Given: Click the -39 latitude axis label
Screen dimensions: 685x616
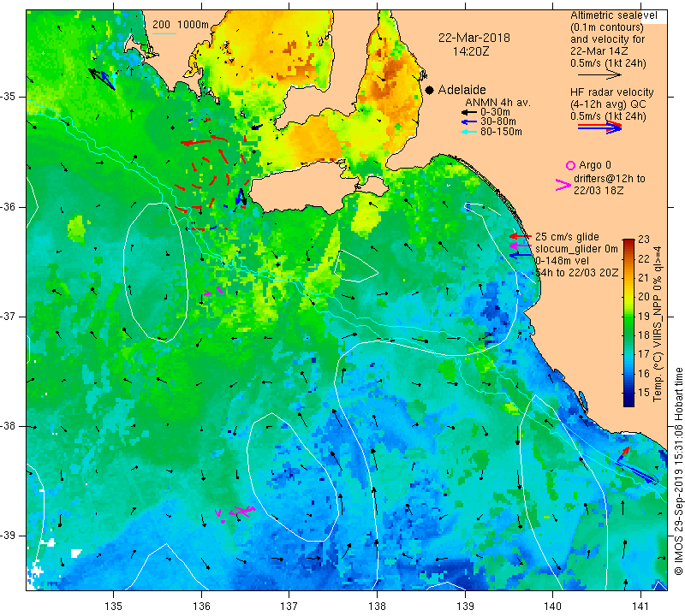Looking at the screenshot, I should click(9, 536).
